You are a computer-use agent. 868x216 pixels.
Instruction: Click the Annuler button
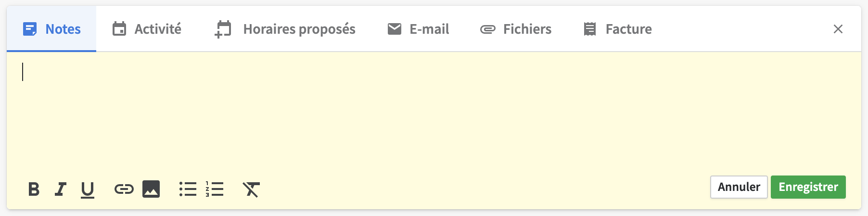[x=739, y=187]
